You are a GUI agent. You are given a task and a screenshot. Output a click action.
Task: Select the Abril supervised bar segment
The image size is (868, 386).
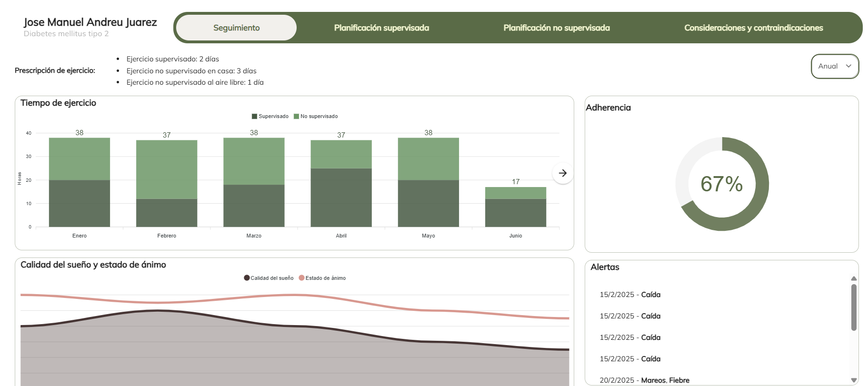point(341,198)
